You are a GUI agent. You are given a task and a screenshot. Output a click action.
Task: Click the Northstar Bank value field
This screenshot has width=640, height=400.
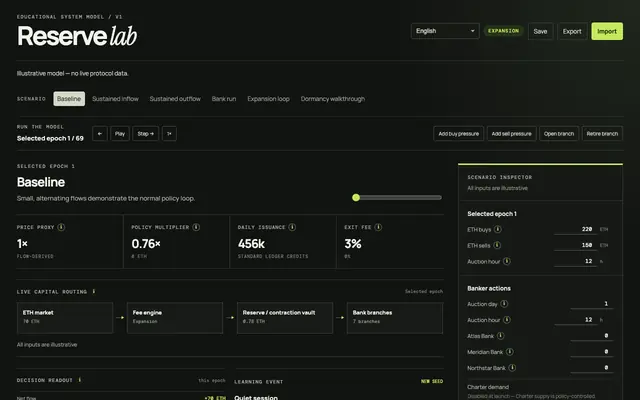[x=591, y=367]
